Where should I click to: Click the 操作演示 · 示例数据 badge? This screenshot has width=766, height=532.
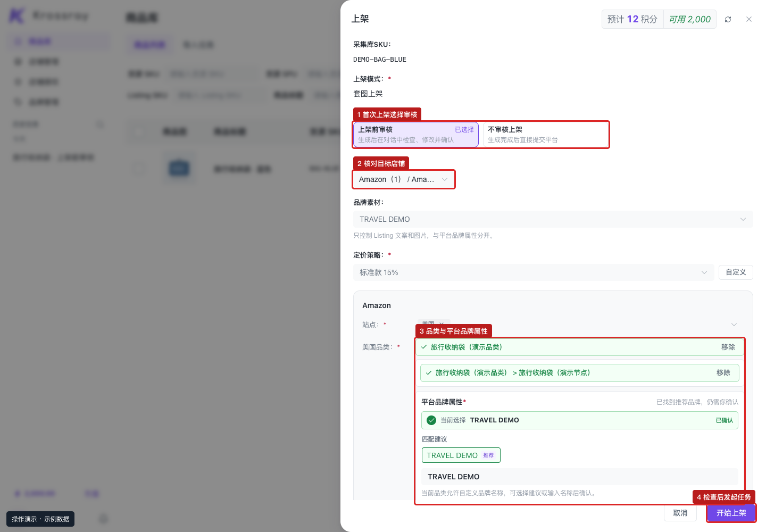[x=40, y=519]
